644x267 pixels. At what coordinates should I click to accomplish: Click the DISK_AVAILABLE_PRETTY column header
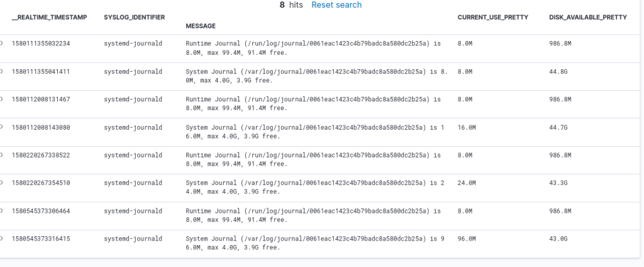[x=587, y=17]
